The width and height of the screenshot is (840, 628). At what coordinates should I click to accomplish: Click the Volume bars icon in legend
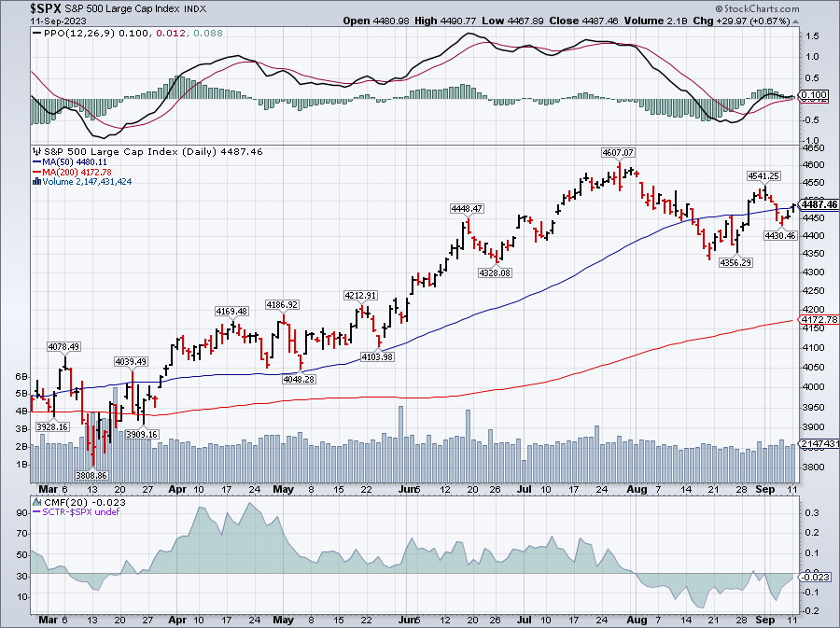point(35,181)
